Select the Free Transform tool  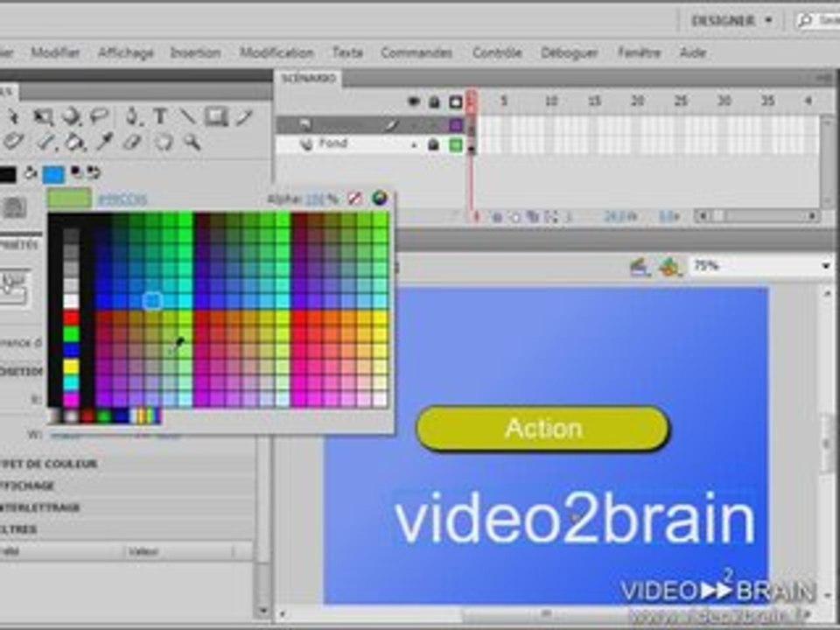tap(43, 116)
